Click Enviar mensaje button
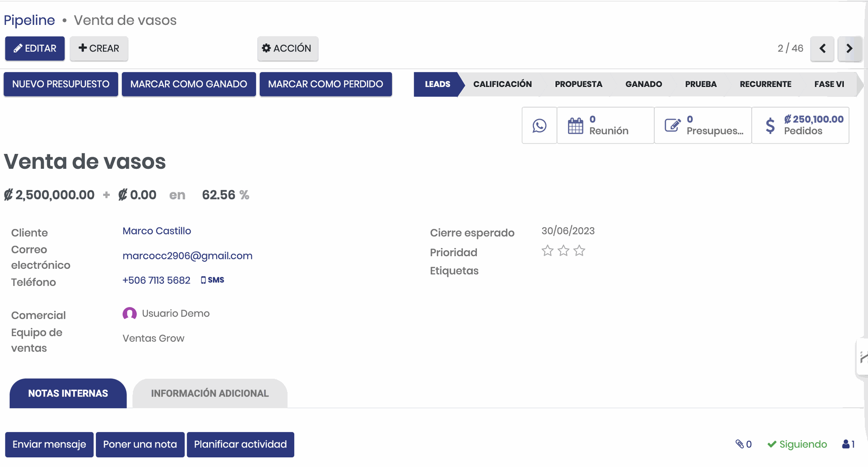Screen dimensions: 868x467 [49, 444]
